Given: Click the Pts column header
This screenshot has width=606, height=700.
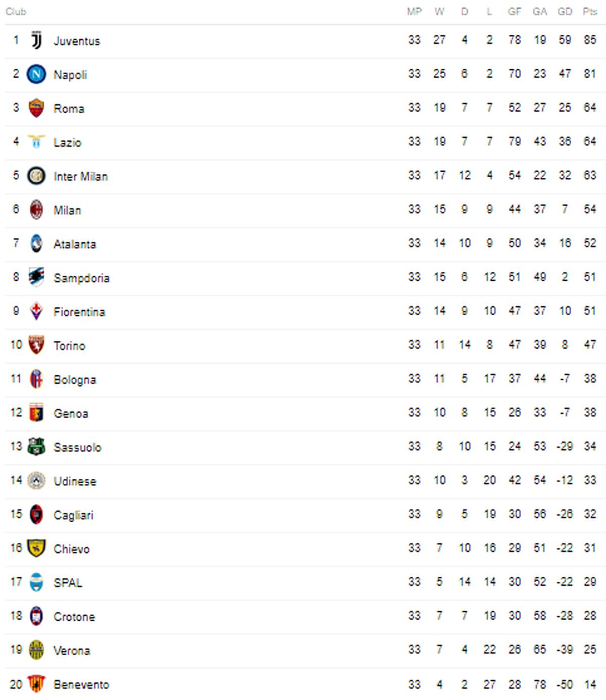Looking at the screenshot, I should 590,11.
